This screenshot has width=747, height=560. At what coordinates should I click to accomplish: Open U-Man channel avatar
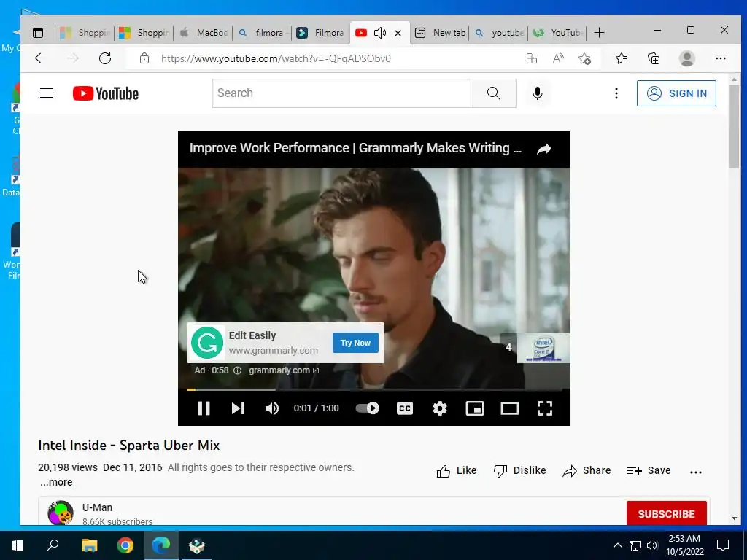[61, 513]
